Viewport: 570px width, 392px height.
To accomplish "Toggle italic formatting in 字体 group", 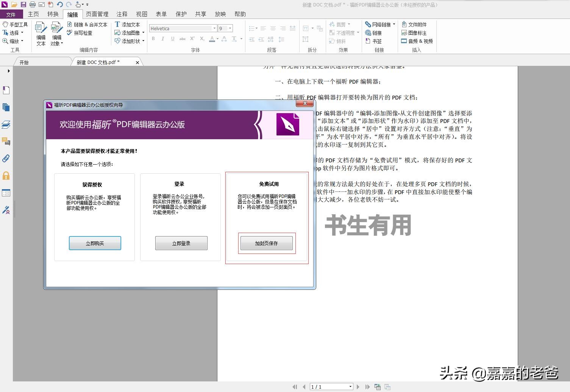I will (x=162, y=39).
